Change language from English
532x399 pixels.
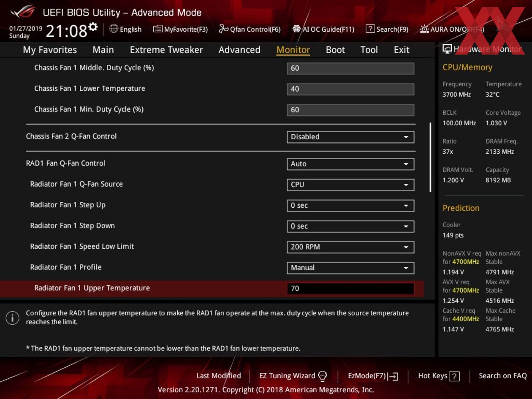pos(131,29)
